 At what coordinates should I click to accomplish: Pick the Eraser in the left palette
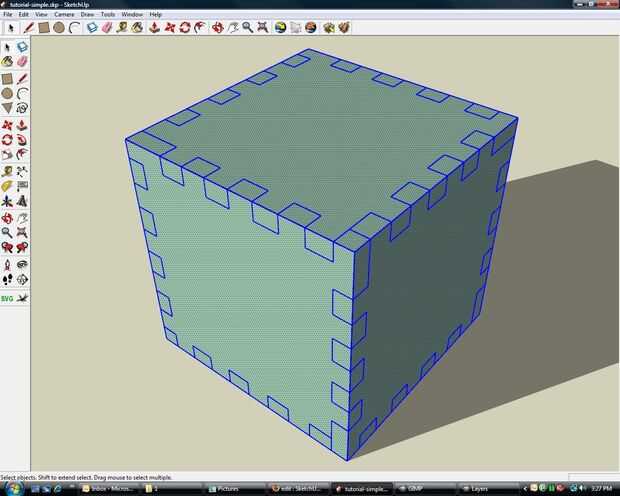22,62
